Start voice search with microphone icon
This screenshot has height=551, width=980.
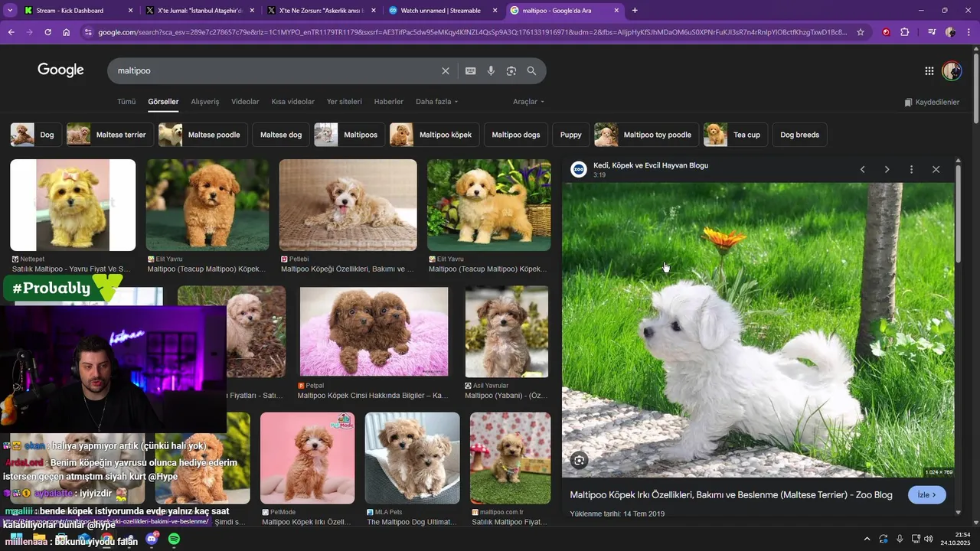point(491,70)
